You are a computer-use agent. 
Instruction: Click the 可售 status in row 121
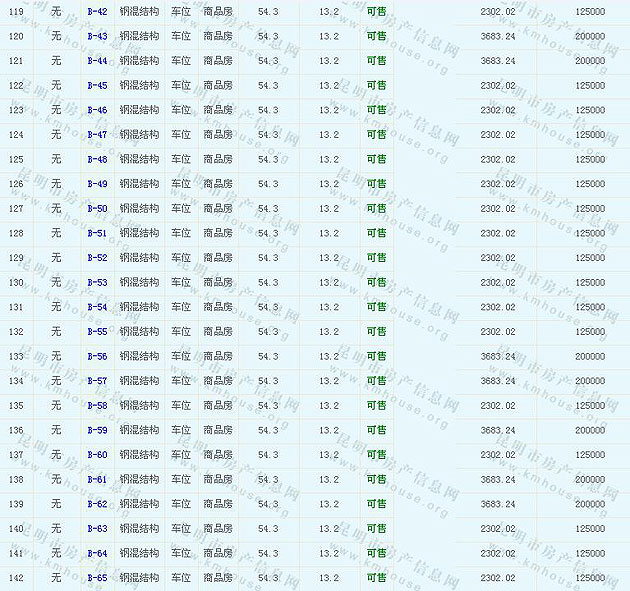tap(376, 61)
